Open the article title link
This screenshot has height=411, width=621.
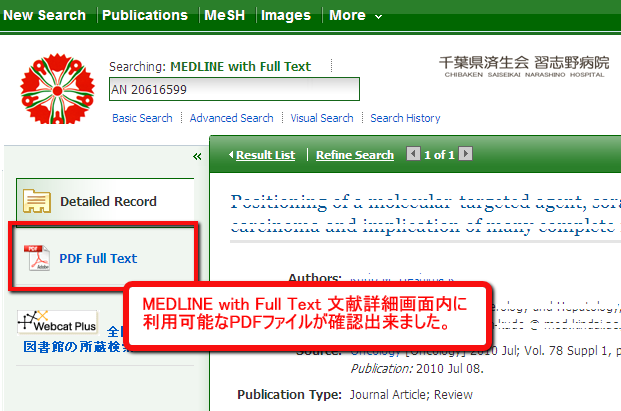tap(425, 214)
